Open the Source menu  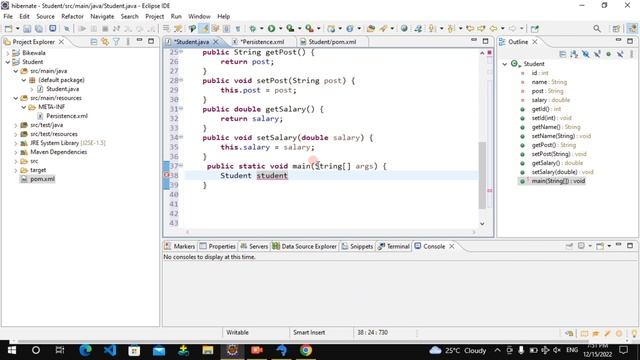pos(45,16)
